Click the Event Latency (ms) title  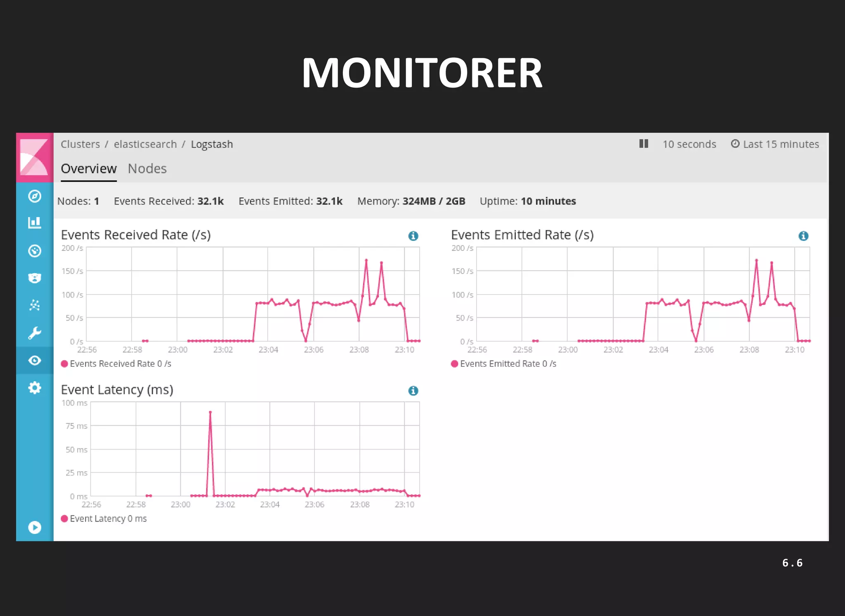(x=117, y=389)
